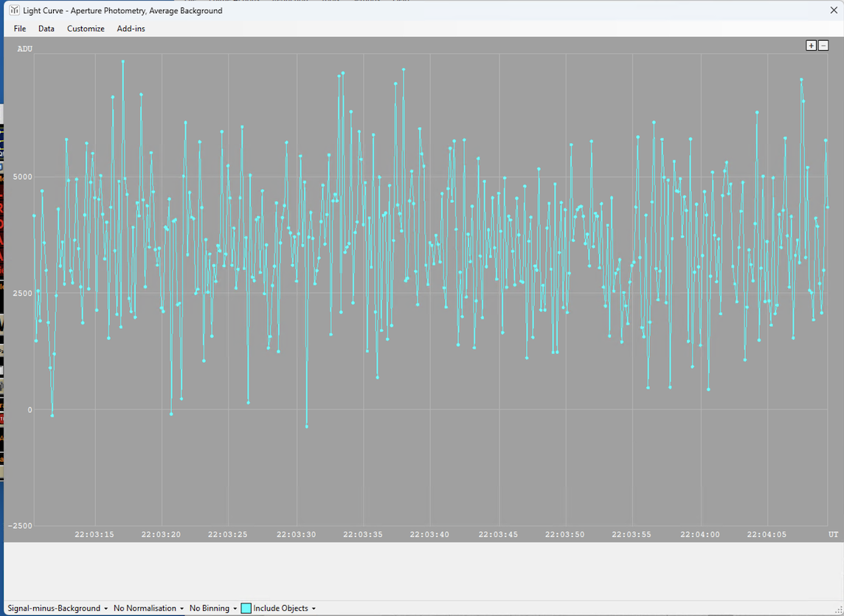Screen dimensions: 844x616
Task: Click the 2500 y-axis label
Action: pyautogui.click(x=23, y=293)
